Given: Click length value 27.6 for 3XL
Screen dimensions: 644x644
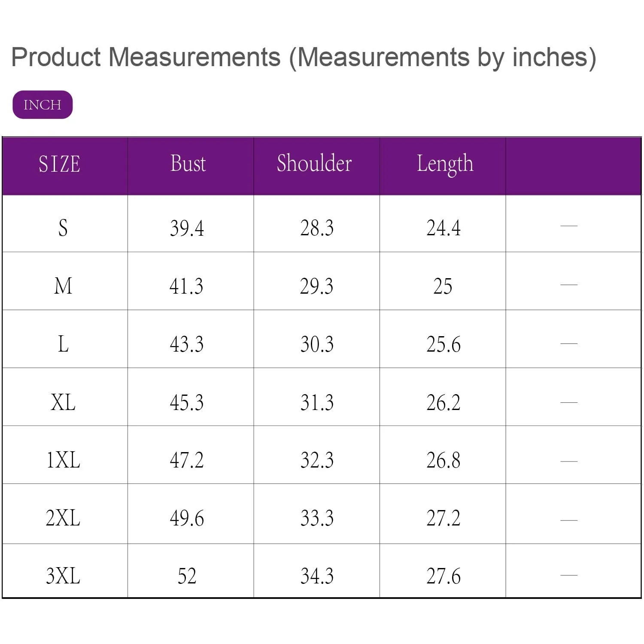Looking at the screenshot, I should 443,576.
